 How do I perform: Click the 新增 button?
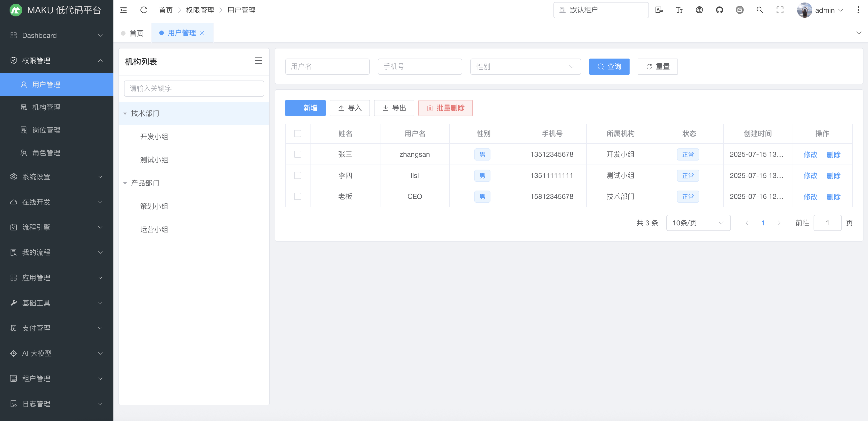[x=305, y=108]
